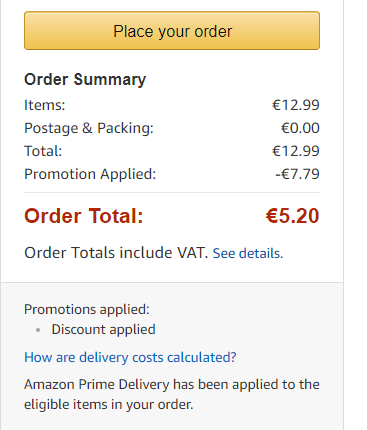Open How are delivery costs calculated link
Viewport: 367px width, 430px height.
point(130,358)
